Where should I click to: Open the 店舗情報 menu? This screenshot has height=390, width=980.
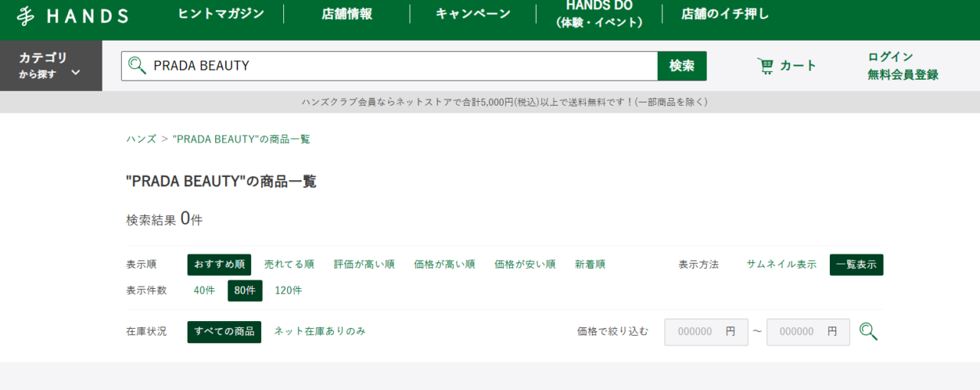click(347, 14)
